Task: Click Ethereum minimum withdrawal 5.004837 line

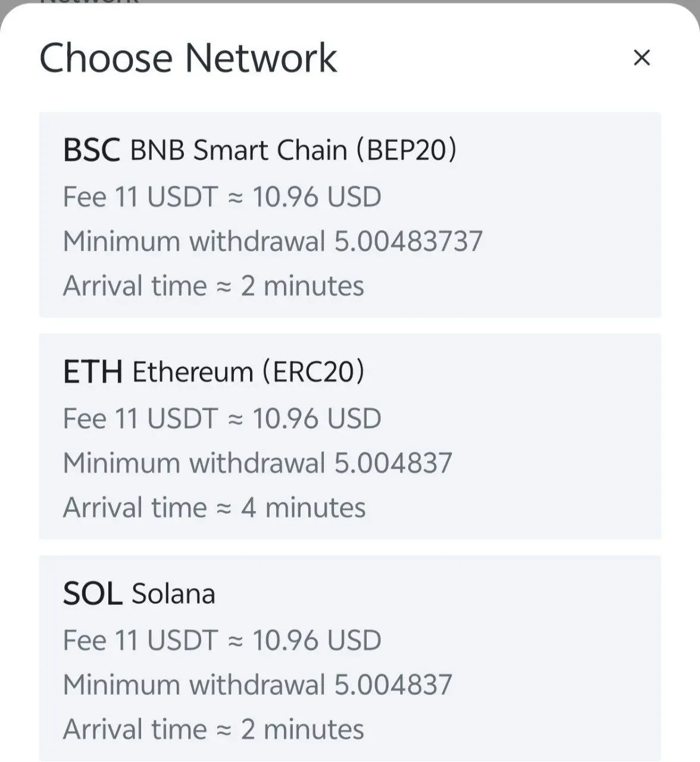Action: point(258,463)
